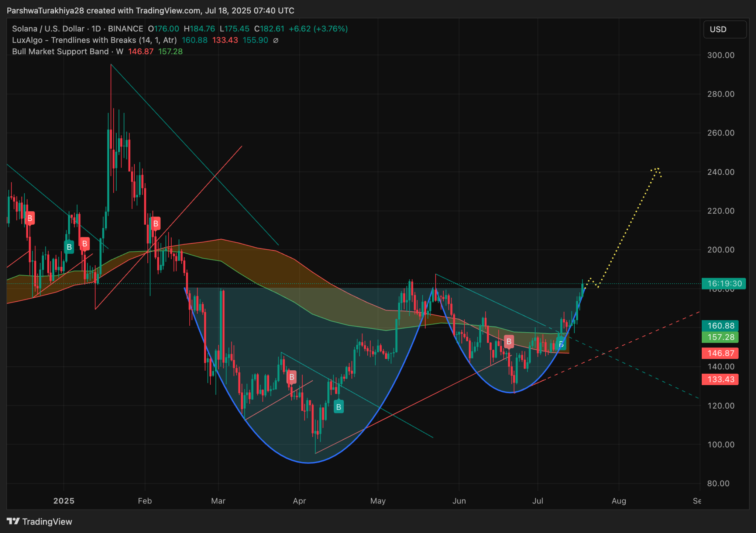Click the 260.00 price axis label

[721, 133]
